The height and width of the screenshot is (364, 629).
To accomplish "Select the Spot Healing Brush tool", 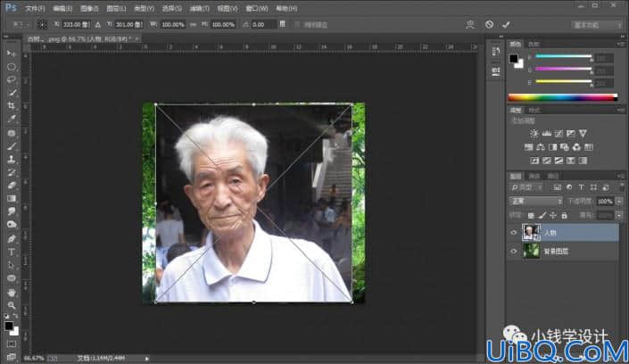I will pyautogui.click(x=12, y=133).
